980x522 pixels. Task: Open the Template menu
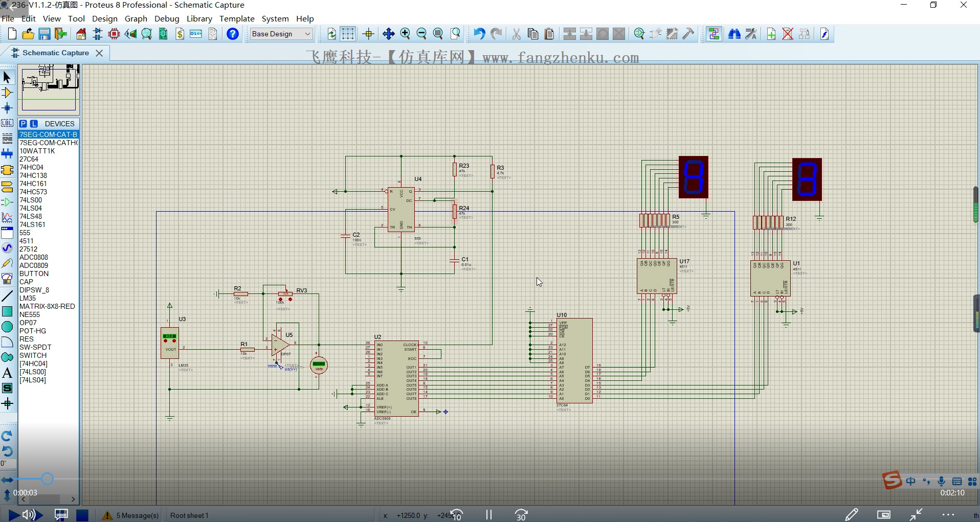point(237,19)
